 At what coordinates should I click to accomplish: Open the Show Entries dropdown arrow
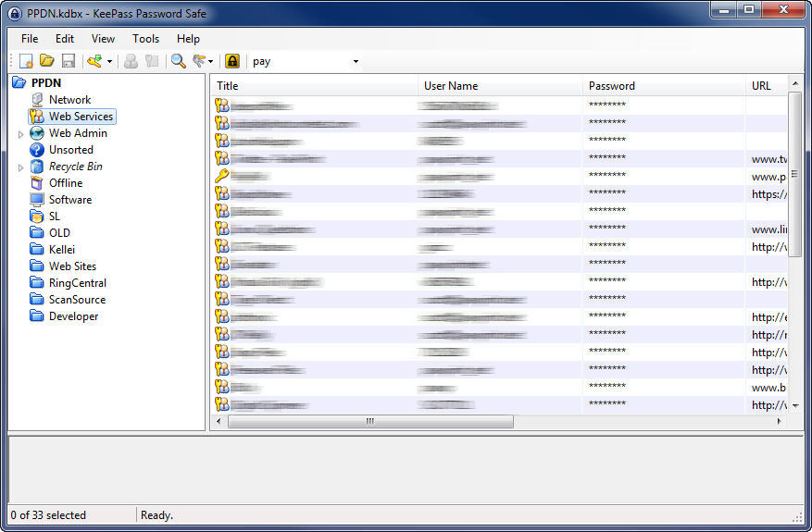click(210, 62)
